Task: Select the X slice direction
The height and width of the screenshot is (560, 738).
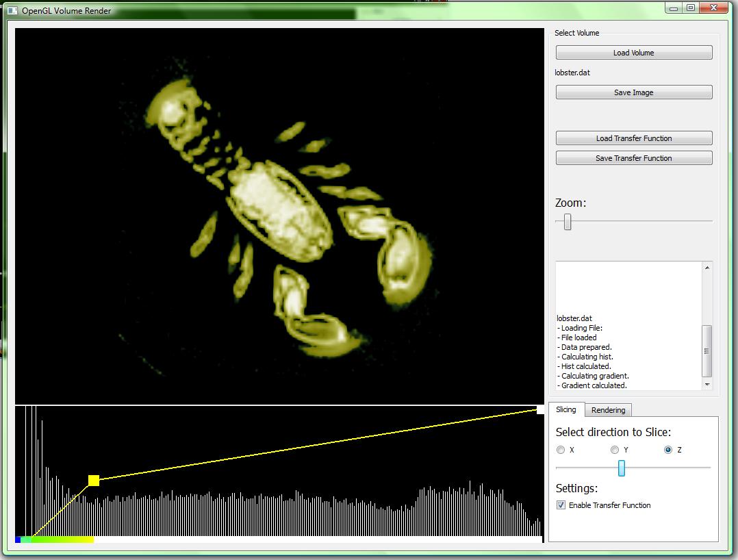Action: (x=561, y=450)
